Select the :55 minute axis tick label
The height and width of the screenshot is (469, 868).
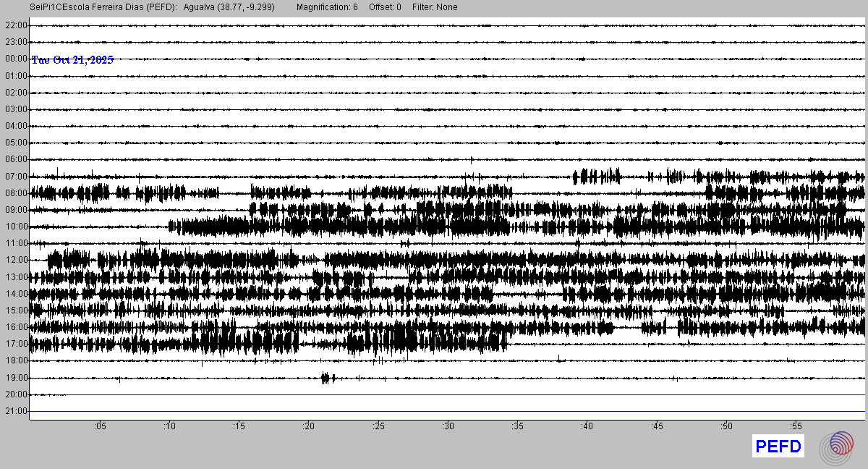(x=796, y=426)
